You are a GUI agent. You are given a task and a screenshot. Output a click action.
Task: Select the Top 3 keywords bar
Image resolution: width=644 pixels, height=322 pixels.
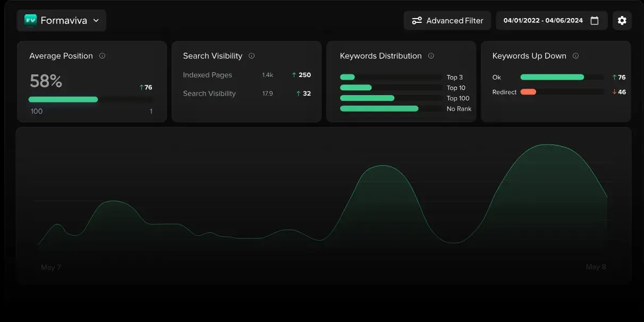pos(348,77)
